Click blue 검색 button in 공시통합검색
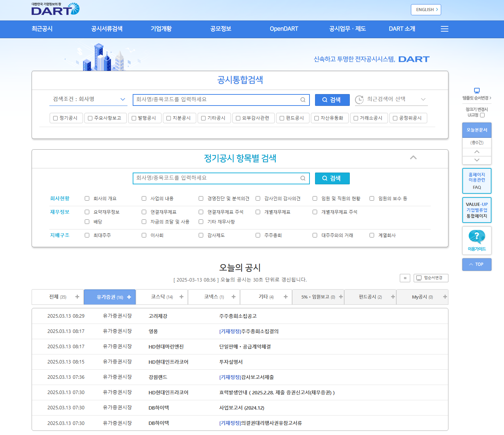 pos(332,100)
